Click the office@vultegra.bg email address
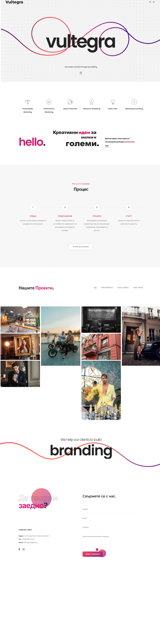This screenshot has width=160, height=644. [30, 542]
